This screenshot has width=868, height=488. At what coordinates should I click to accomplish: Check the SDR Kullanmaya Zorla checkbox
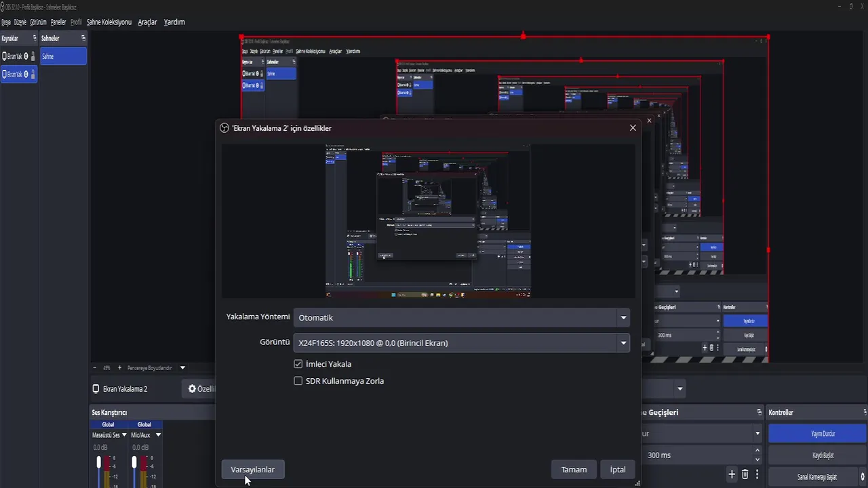coord(298,381)
